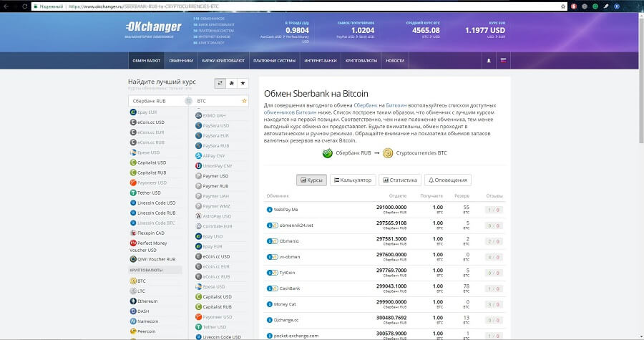Viewport: 644px width, 340px height.
Task: Select AstroPay USD in right list
Action: (213, 216)
